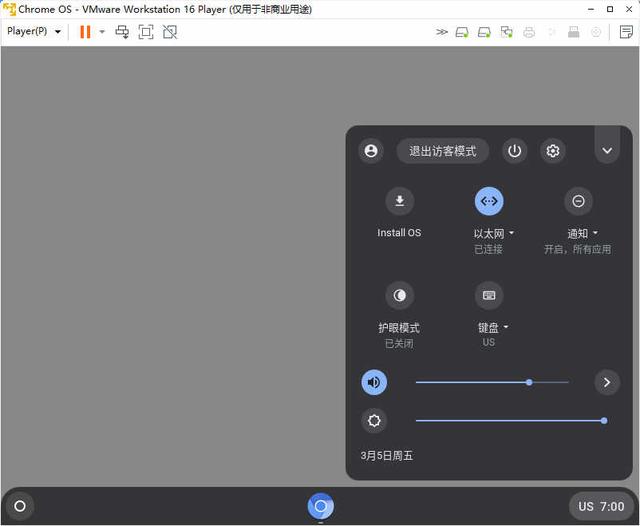Pause the virtual machine
This screenshot has height=526, width=640.
(x=85, y=32)
